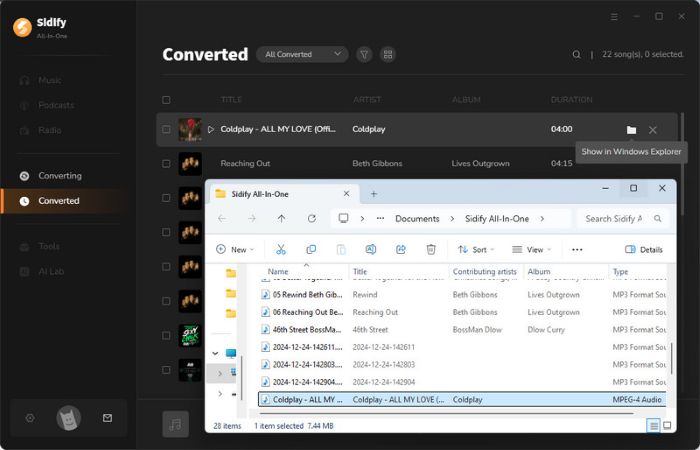Remove Coldplay track with X icon
700x450 pixels.
tap(653, 130)
